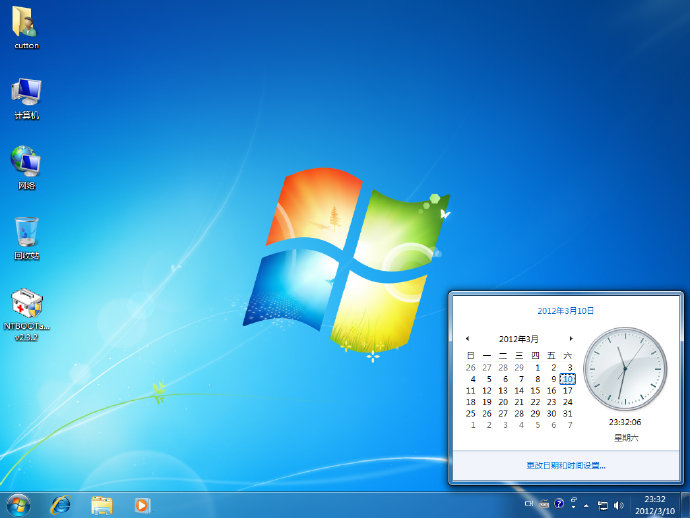This screenshot has width=690, height=518.
Task: Click the network tray icon
Action: click(602, 506)
